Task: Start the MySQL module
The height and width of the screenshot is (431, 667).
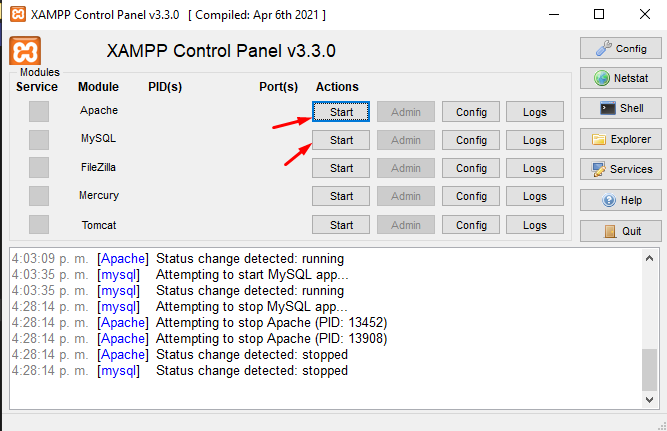Action: coord(341,140)
